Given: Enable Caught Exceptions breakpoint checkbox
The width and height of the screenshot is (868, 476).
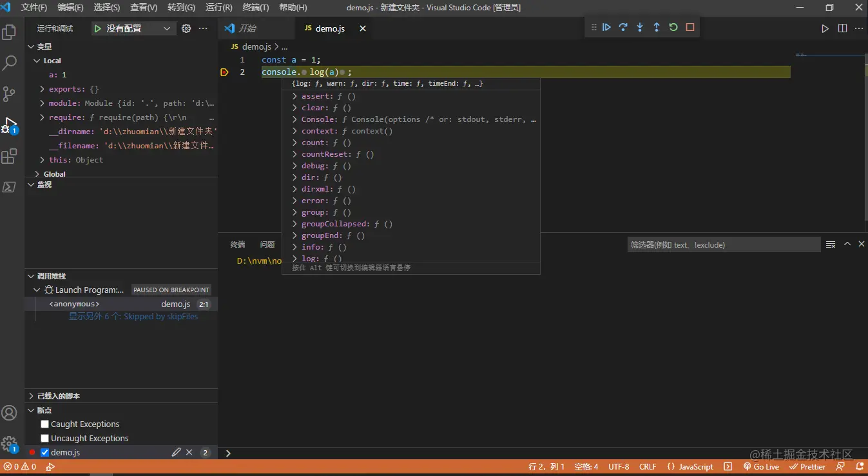Looking at the screenshot, I should point(45,424).
